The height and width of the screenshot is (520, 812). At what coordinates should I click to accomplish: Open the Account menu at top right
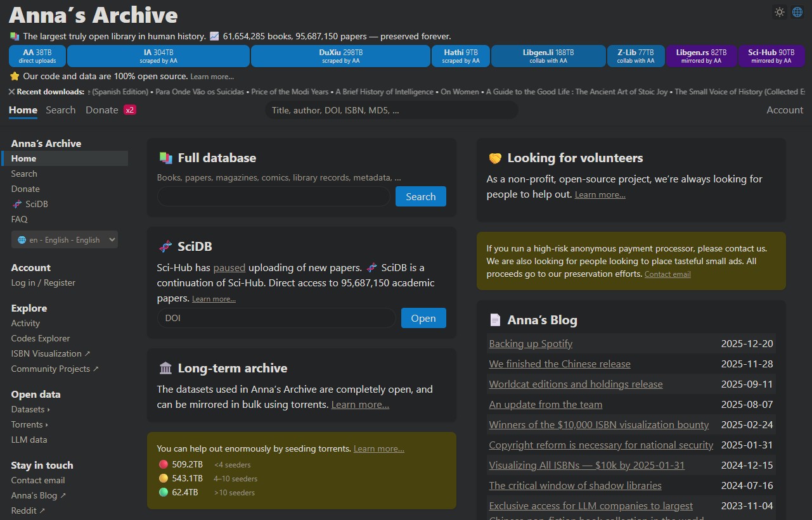tap(784, 110)
